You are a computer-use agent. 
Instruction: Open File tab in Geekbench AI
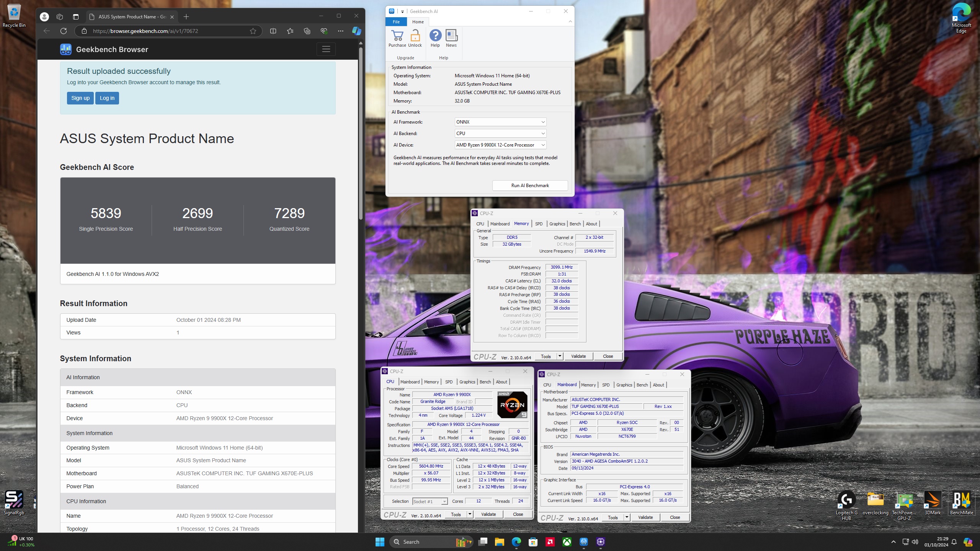coord(396,22)
